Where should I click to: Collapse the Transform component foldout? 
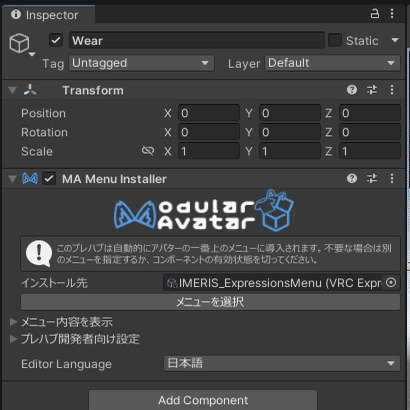[13, 90]
